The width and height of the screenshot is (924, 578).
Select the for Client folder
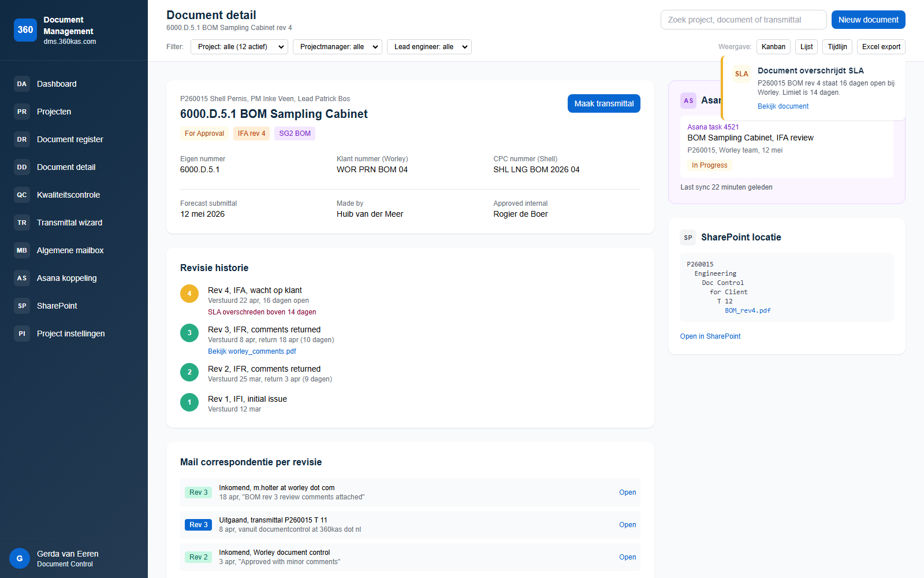coord(729,292)
